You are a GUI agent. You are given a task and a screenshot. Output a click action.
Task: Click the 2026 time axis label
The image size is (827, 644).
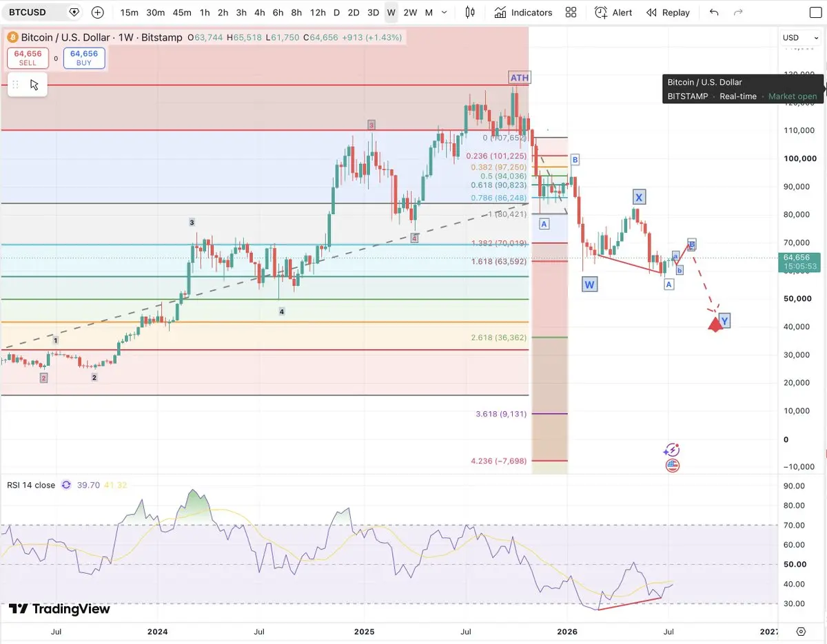[x=567, y=631]
